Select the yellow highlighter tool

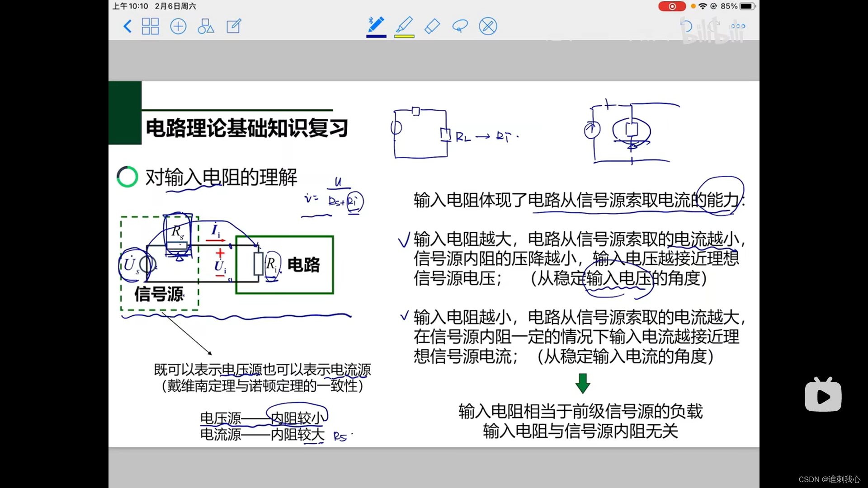tap(404, 24)
